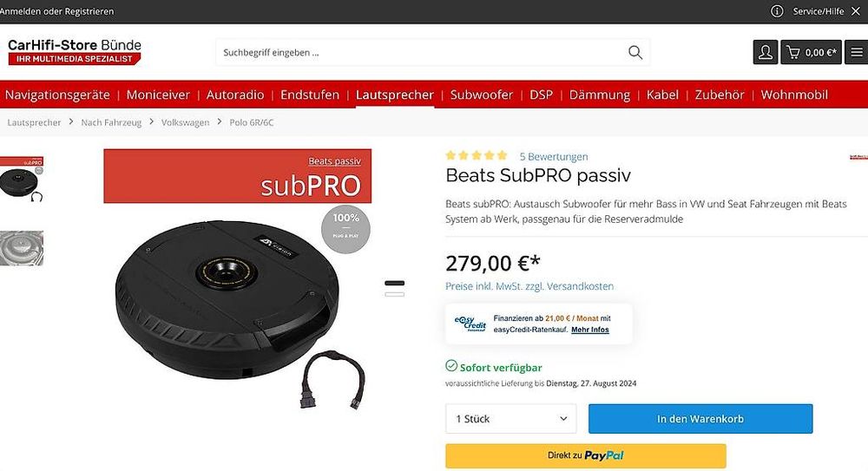Open the Wohnmobil category
868x471 pixels.
click(x=794, y=95)
